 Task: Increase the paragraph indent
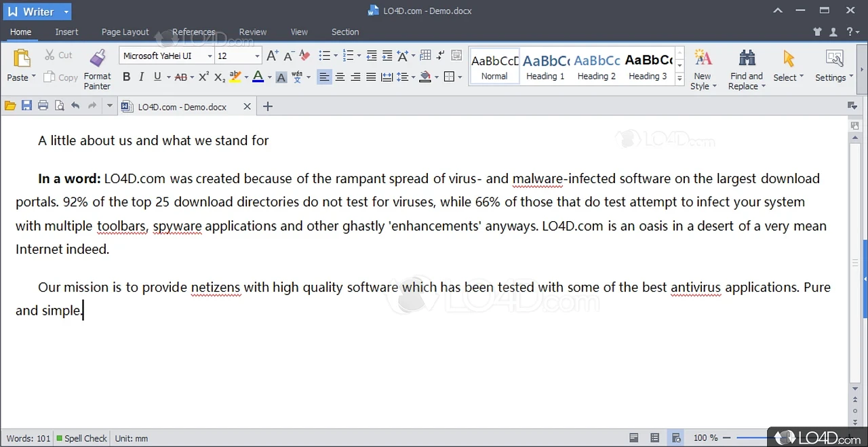click(386, 56)
